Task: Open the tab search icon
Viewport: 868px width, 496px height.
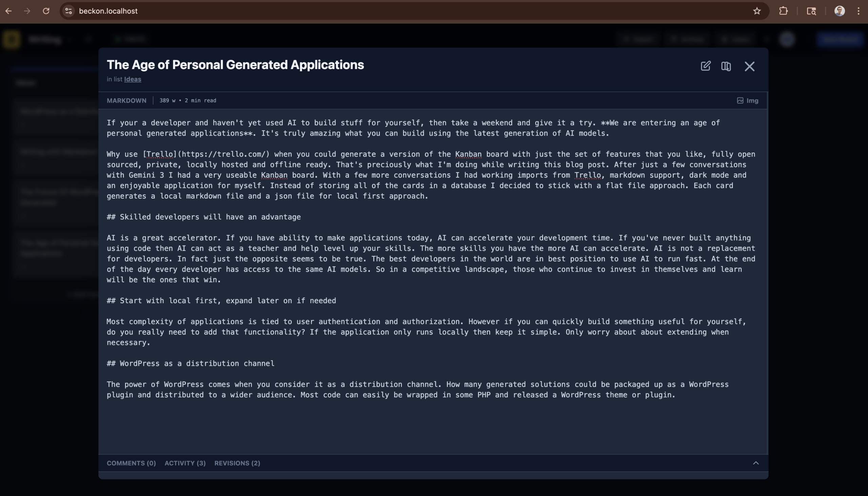Action: pyautogui.click(x=811, y=11)
